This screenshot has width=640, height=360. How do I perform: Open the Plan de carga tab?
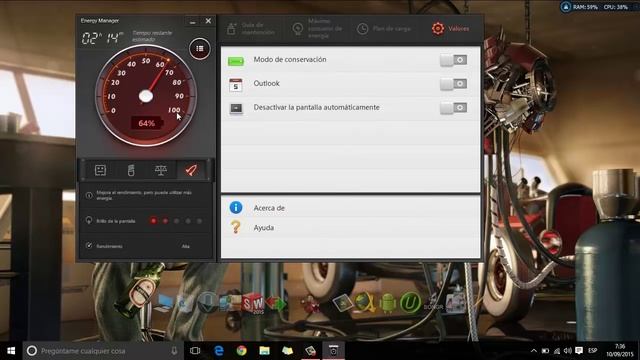pyautogui.click(x=384, y=29)
